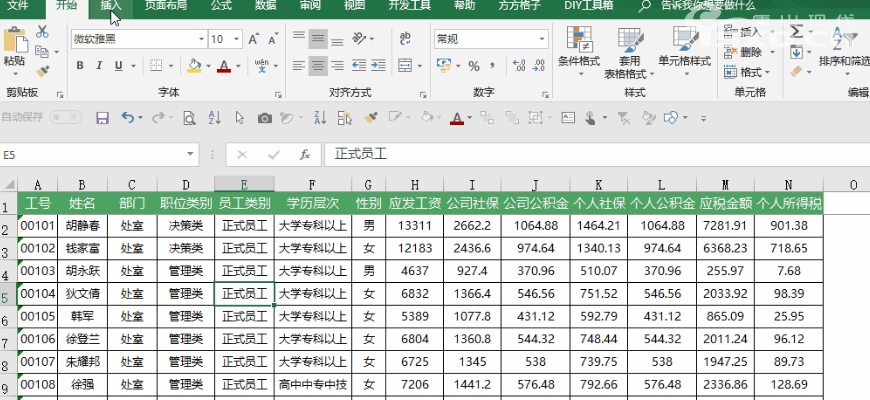The height and width of the screenshot is (400, 870).
Task: Open the 数据 ribbon tab
Action: click(265, 5)
